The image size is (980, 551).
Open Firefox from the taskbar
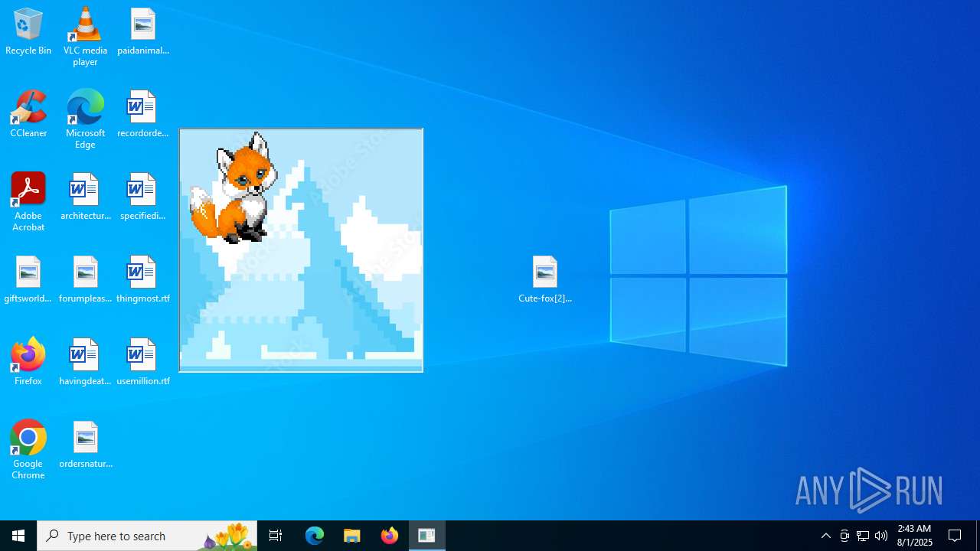pos(390,536)
